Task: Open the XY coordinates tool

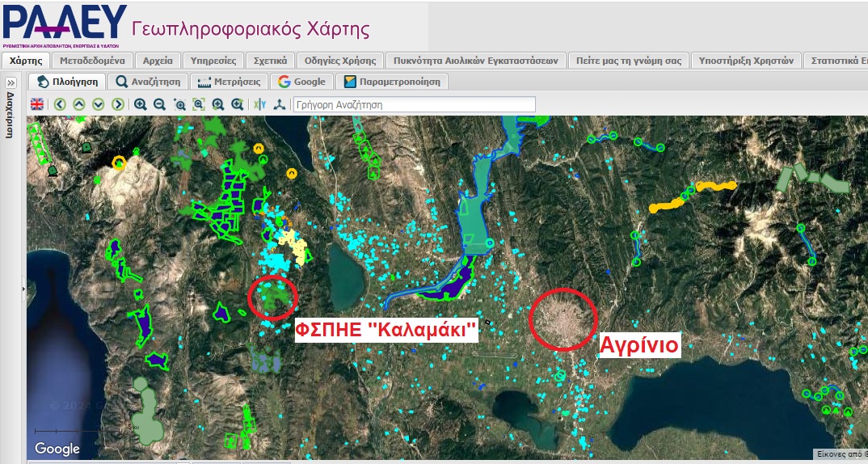Action: (x=259, y=104)
